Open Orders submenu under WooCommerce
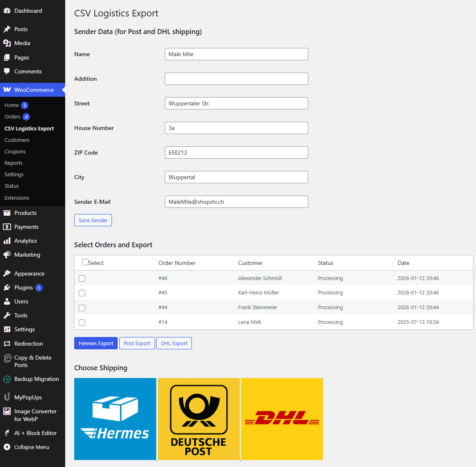Image resolution: width=476 pixels, height=467 pixels. tap(12, 116)
